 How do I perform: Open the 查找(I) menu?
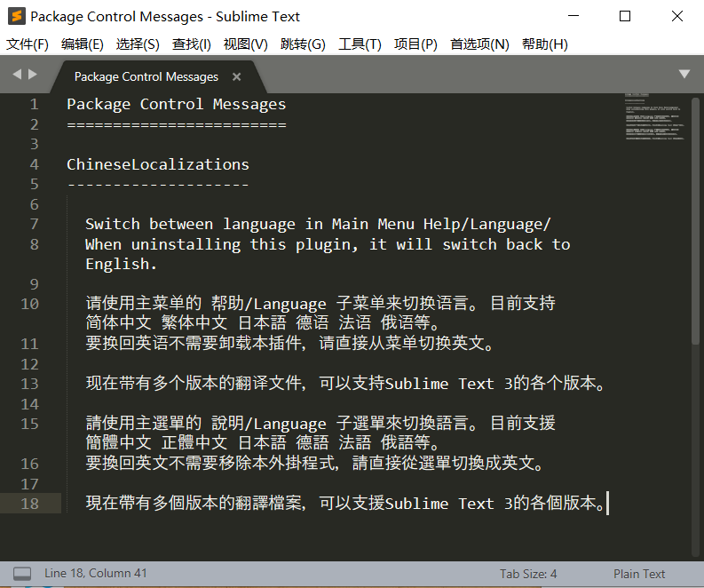(x=191, y=44)
